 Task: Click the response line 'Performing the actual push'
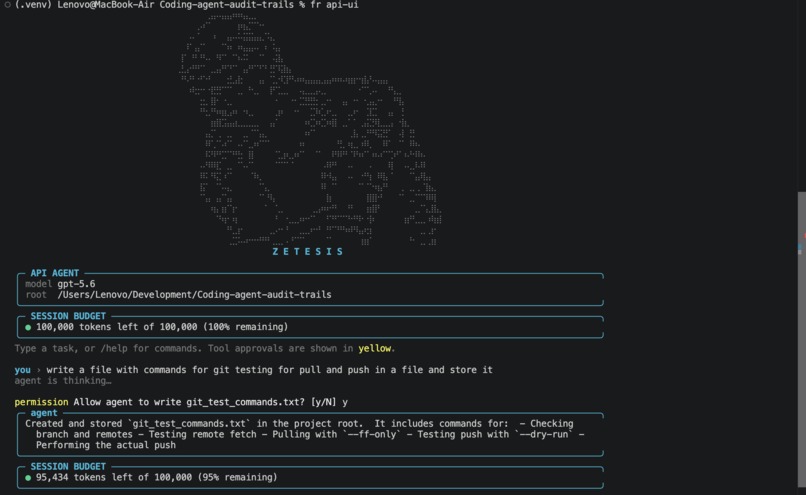[106, 446]
